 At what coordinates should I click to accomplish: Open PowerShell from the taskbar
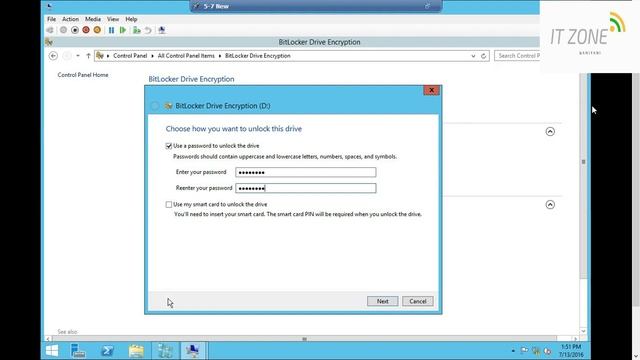click(107, 351)
